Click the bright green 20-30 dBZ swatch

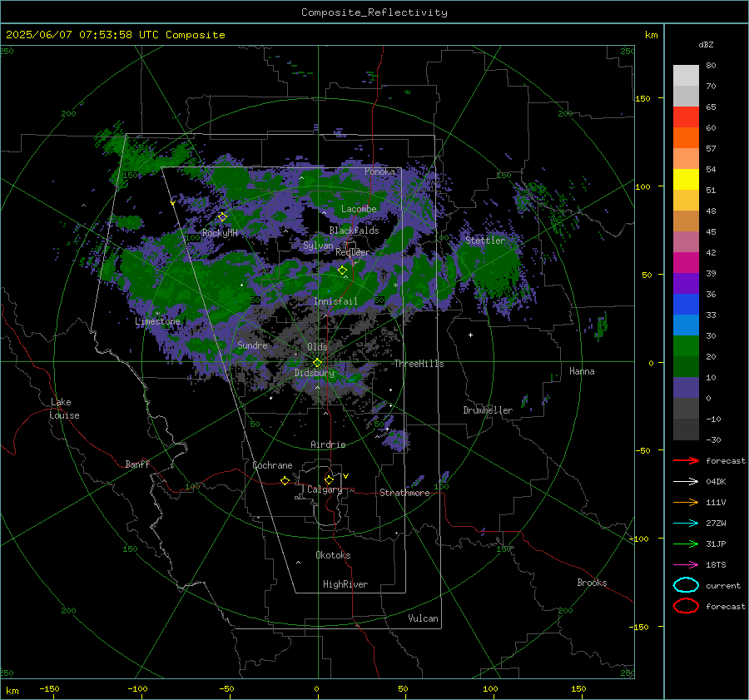pyautogui.click(x=686, y=345)
